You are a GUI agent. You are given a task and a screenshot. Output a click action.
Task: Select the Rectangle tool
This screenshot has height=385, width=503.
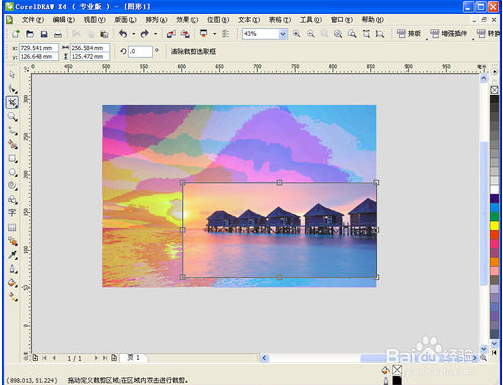point(12,159)
